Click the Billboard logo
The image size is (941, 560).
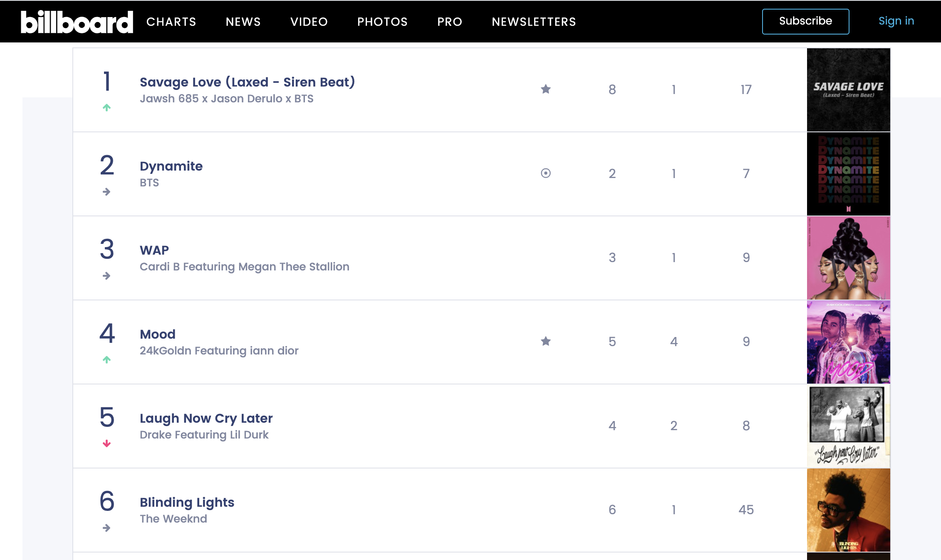pyautogui.click(x=77, y=22)
